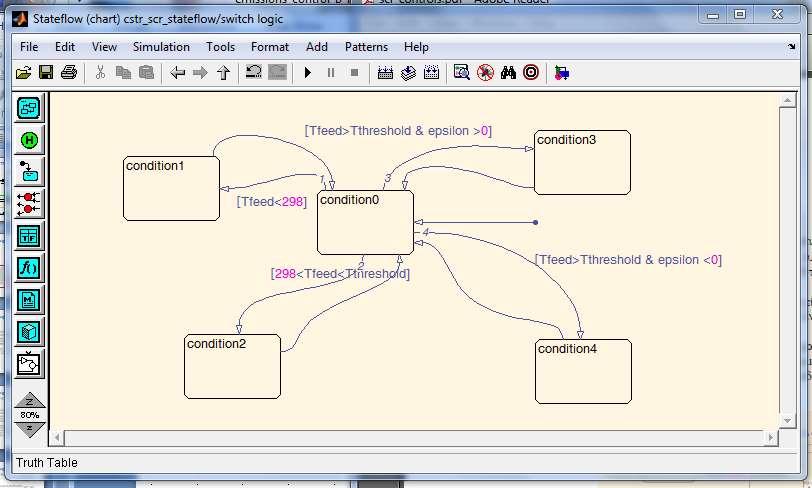Click the menu bar dock arrow

(x=791, y=47)
